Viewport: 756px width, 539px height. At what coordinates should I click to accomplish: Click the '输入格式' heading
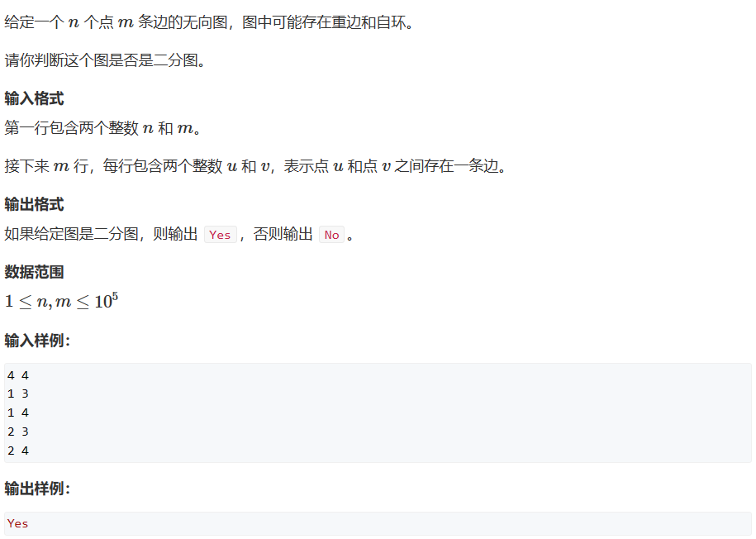coord(34,99)
